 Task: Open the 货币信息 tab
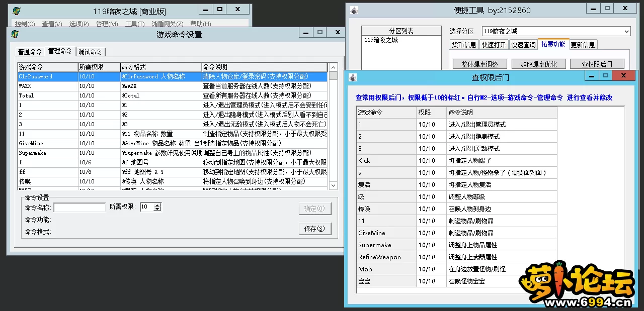[464, 45]
